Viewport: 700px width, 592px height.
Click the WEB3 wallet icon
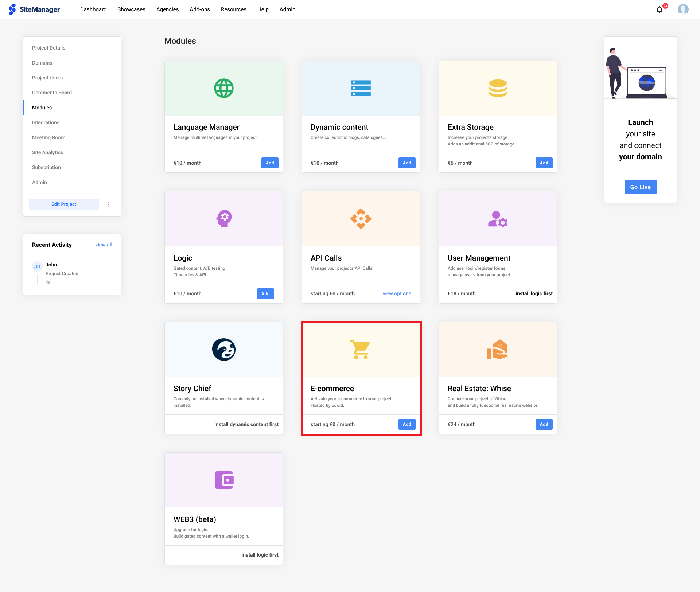tap(224, 480)
